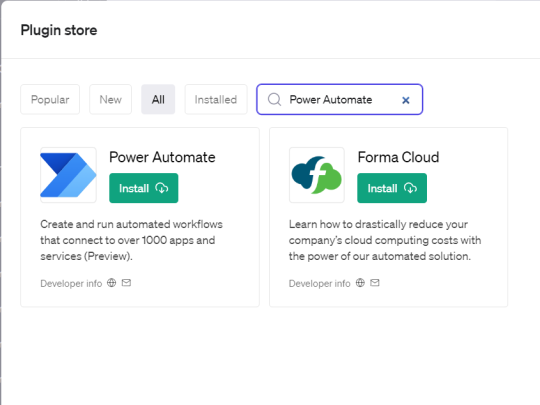Click the Power Automate description text

(x=132, y=240)
